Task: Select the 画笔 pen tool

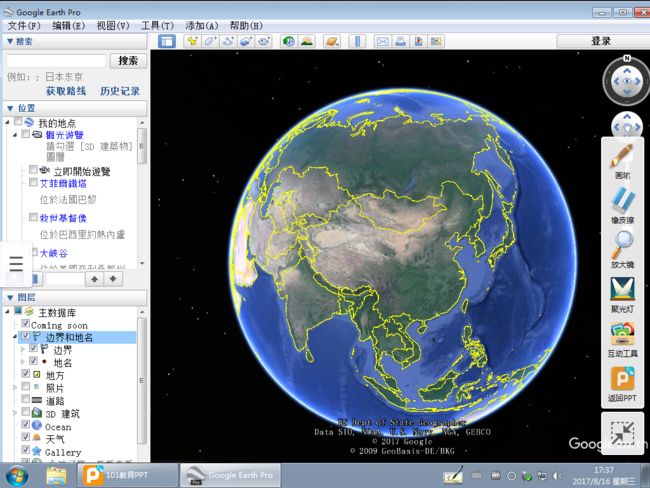Action: [x=622, y=161]
